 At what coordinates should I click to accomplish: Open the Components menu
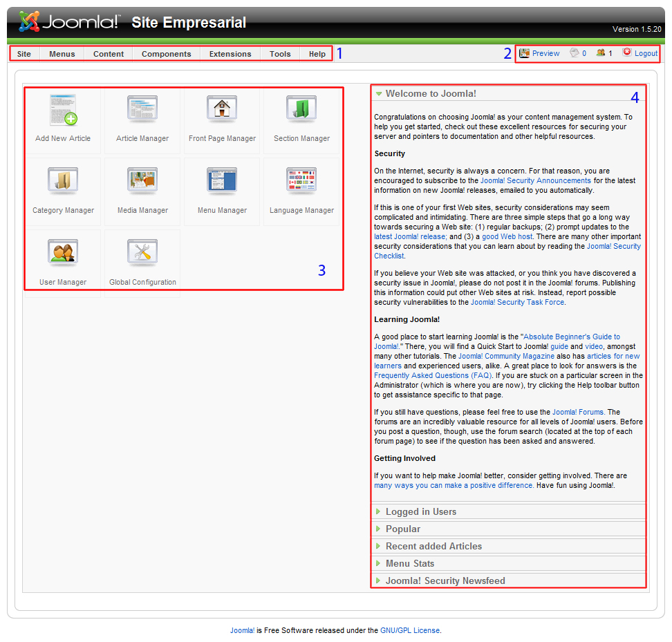click(x=167, y=54)
